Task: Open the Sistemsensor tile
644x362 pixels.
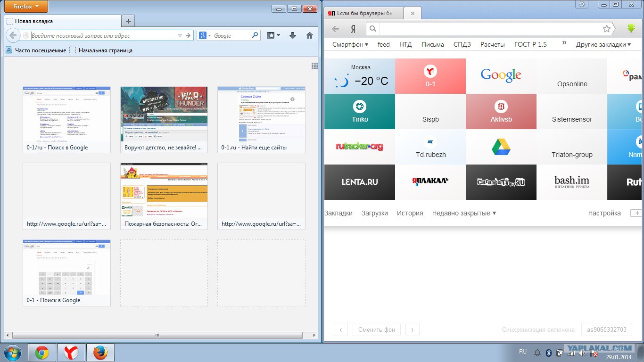Action: 572,112
